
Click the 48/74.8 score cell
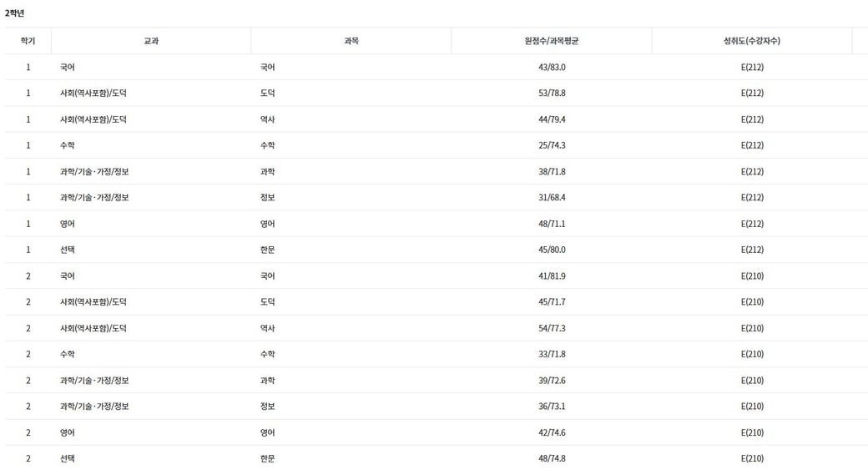click(552, 458)
